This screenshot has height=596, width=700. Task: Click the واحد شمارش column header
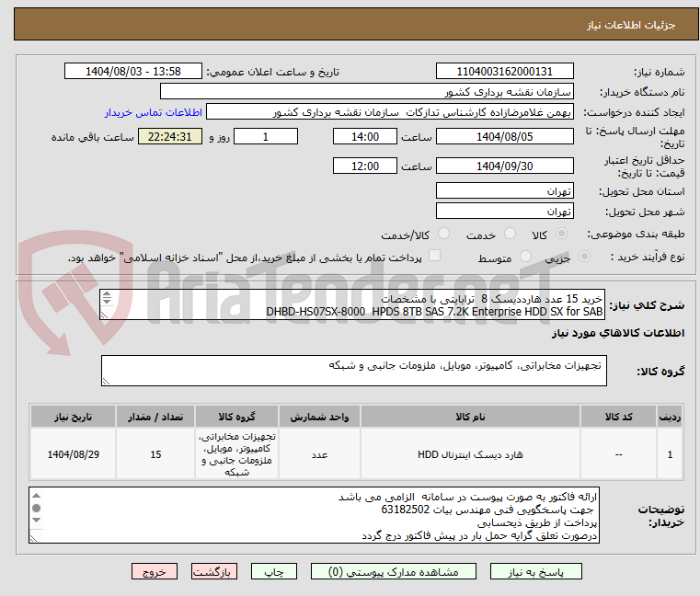(319, 417)
